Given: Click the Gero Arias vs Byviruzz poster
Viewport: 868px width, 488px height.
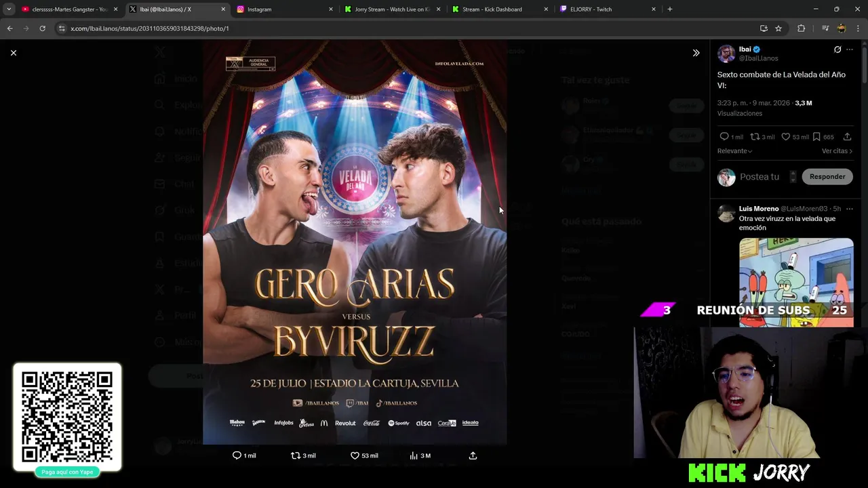Looking at the screenshot, I should point(355,242).
